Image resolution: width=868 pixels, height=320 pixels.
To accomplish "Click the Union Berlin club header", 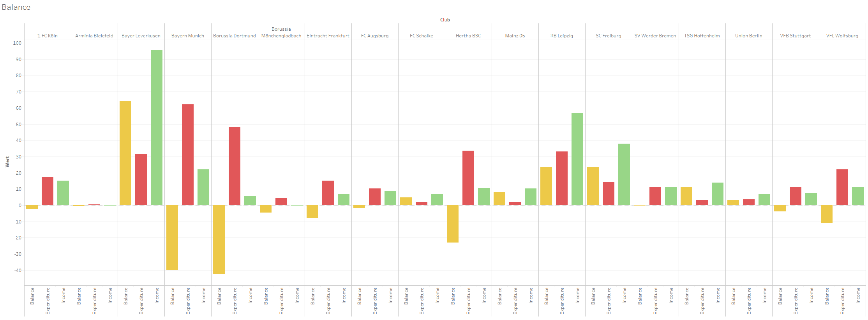I will click(x=749, y=36).
